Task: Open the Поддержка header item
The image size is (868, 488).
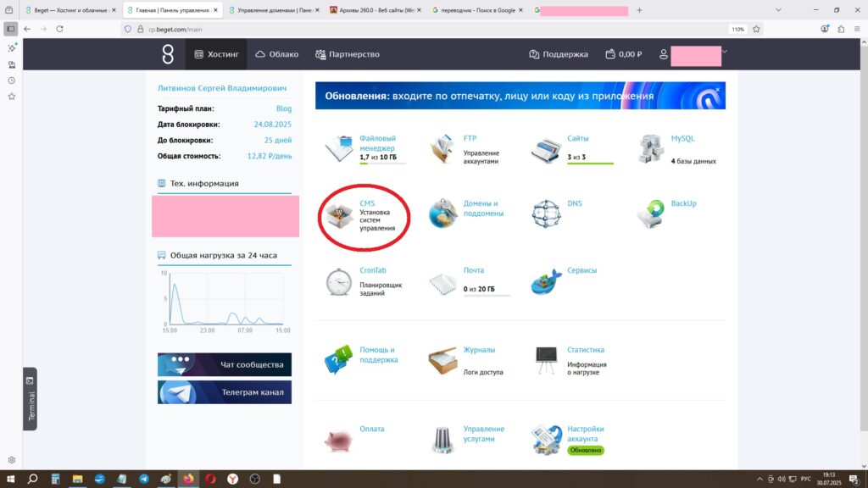Action: pyautogui.click(x=559, y=54)
